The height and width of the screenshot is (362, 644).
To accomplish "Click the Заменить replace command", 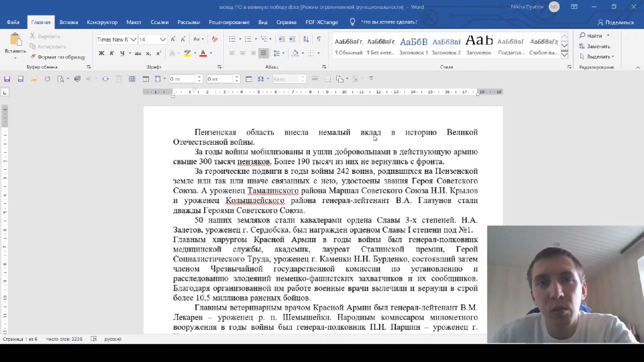I will tap(594, 46).
